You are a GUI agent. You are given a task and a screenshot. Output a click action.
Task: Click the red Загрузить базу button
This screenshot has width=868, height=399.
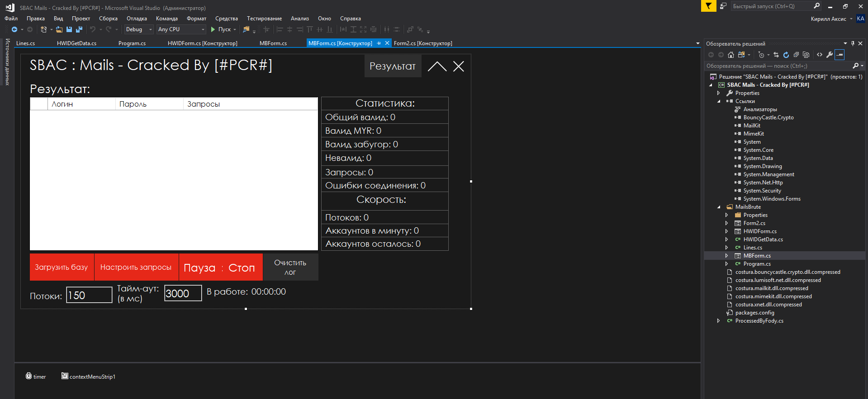coord(62,267)
